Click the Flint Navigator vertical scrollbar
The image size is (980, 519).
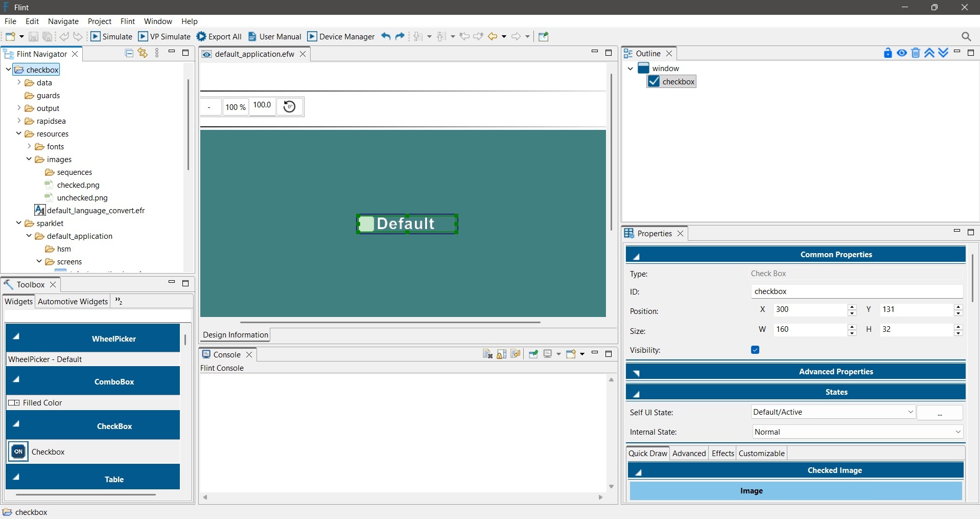tap(188, 125)
